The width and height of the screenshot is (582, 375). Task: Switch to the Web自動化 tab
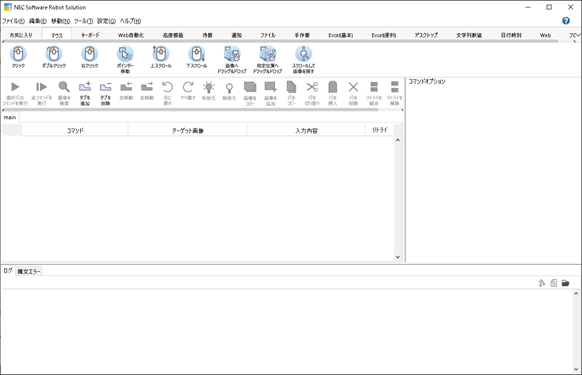tap(131, 35)
